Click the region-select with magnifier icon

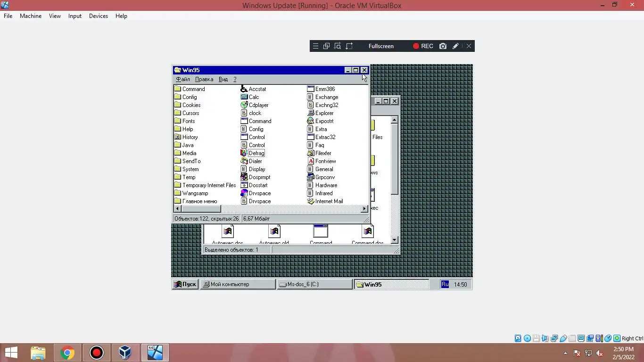click(338, 46)
